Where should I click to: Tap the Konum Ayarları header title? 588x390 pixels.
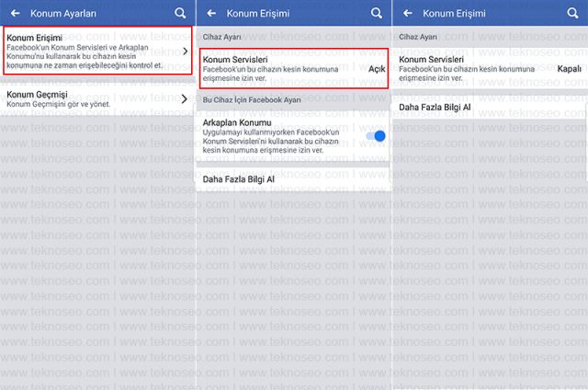click(x=63, y=14)
